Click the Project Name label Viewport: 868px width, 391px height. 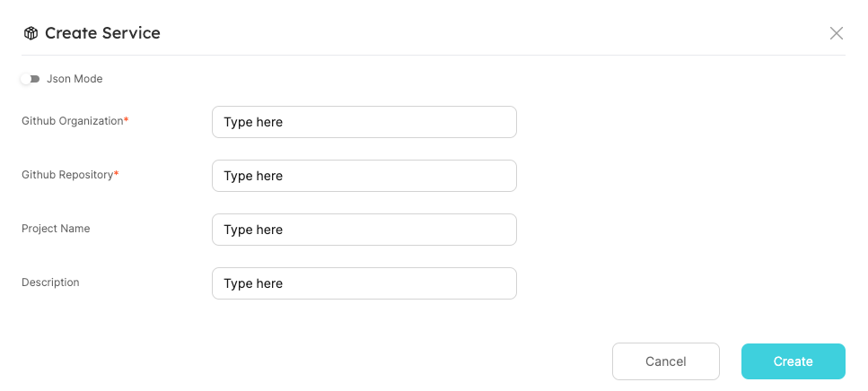56,229
